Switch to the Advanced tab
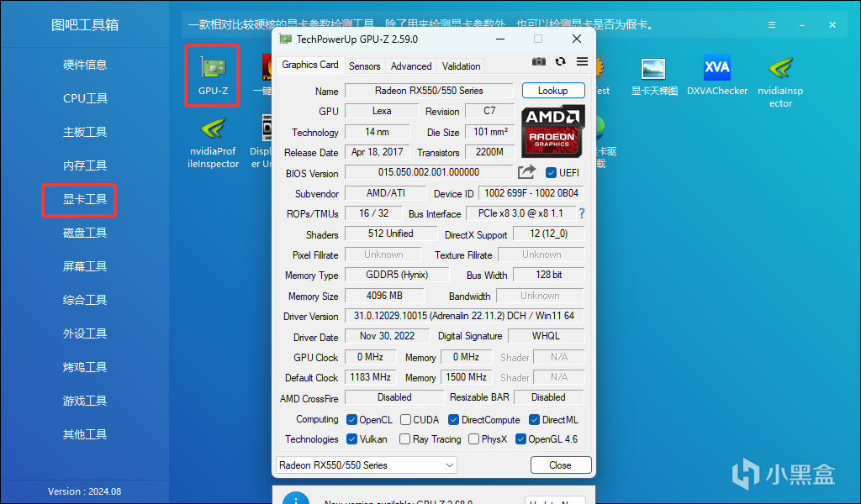This screenshot has width=861, height=504. point(411,66)
